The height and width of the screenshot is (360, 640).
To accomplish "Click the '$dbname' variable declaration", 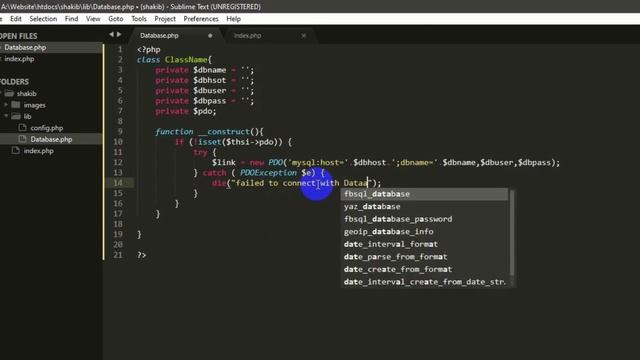I will click(x=209, y=70).
